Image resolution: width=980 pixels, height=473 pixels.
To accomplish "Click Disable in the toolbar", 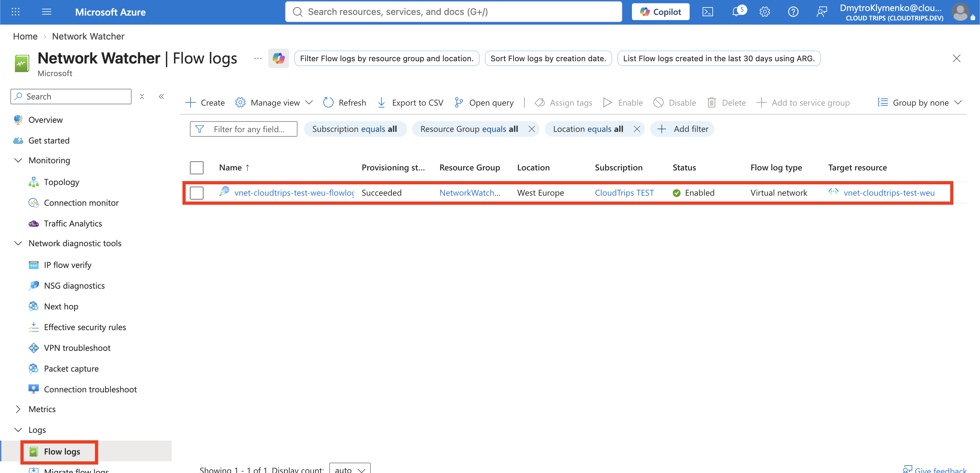I will point(674,103).
